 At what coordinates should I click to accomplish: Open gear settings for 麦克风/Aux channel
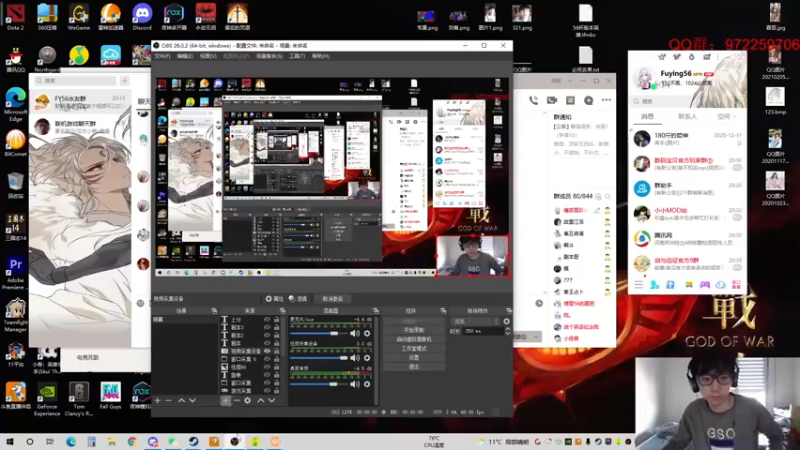pyautogui.click(x=367, y=333)
